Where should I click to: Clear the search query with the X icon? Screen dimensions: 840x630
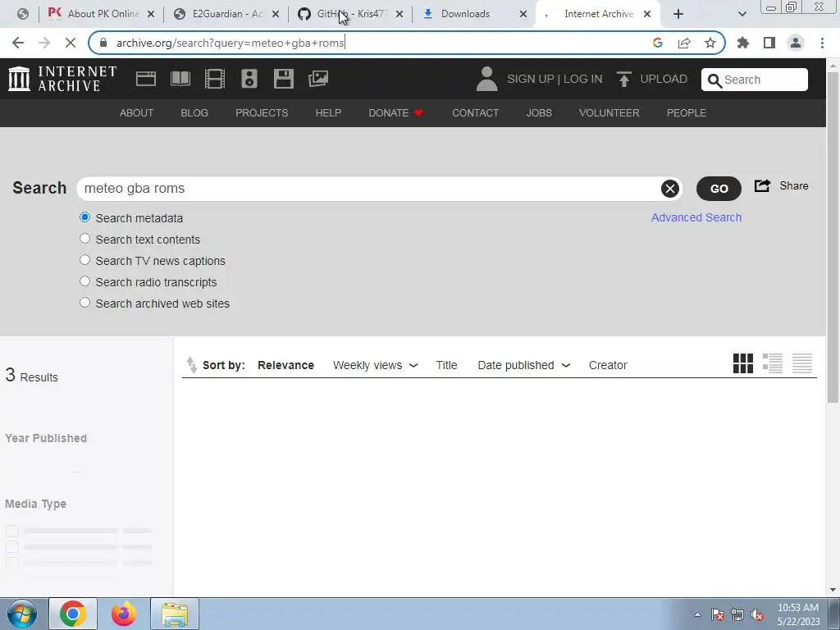click(669, 189)
